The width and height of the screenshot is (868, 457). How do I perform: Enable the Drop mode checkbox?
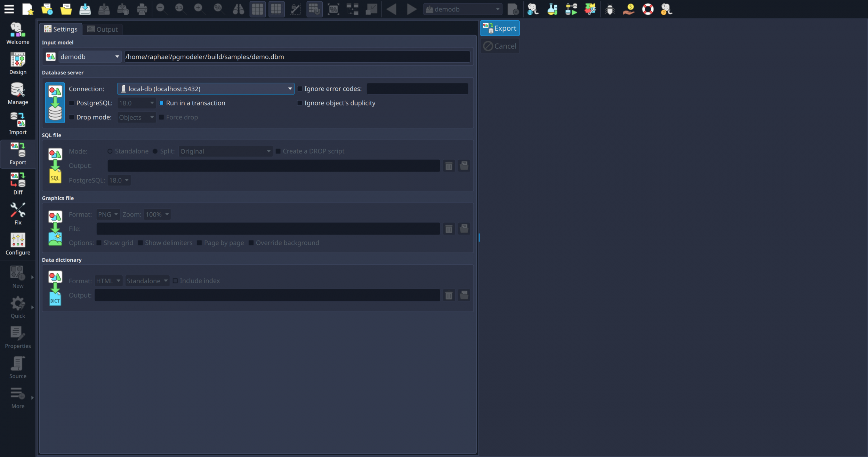point(72,117)
